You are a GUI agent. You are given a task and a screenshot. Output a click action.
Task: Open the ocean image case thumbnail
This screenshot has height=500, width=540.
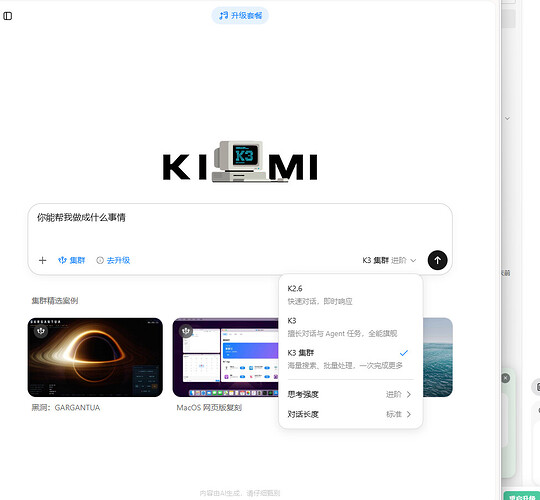point(437,357)
